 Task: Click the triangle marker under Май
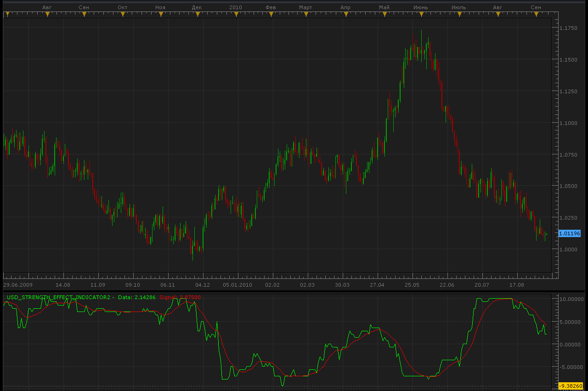coord(384,15)
